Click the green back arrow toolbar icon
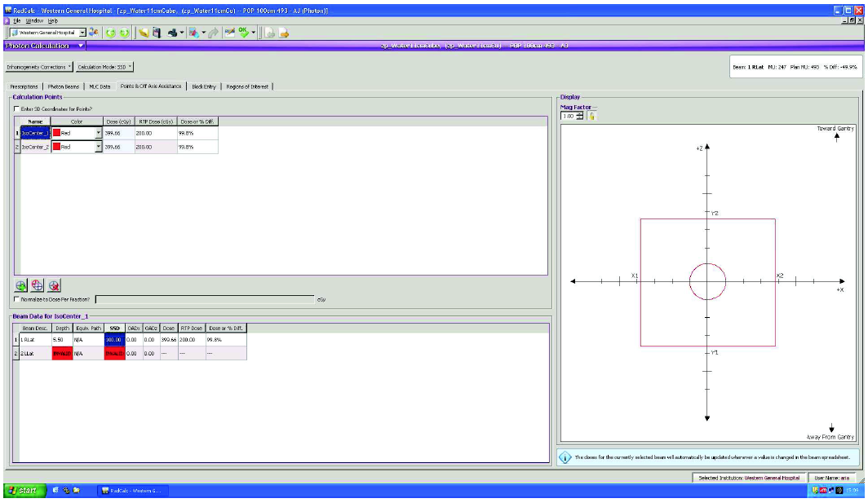 pos(111,33)
